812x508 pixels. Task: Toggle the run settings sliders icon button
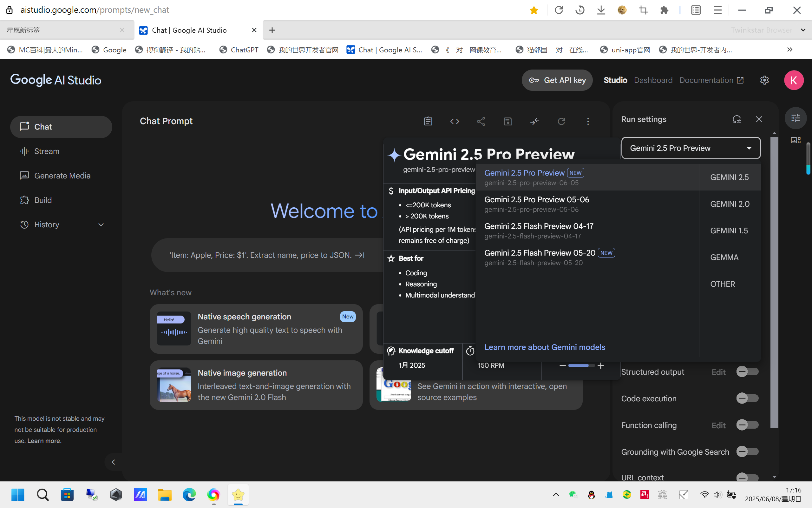pos(796,118)
